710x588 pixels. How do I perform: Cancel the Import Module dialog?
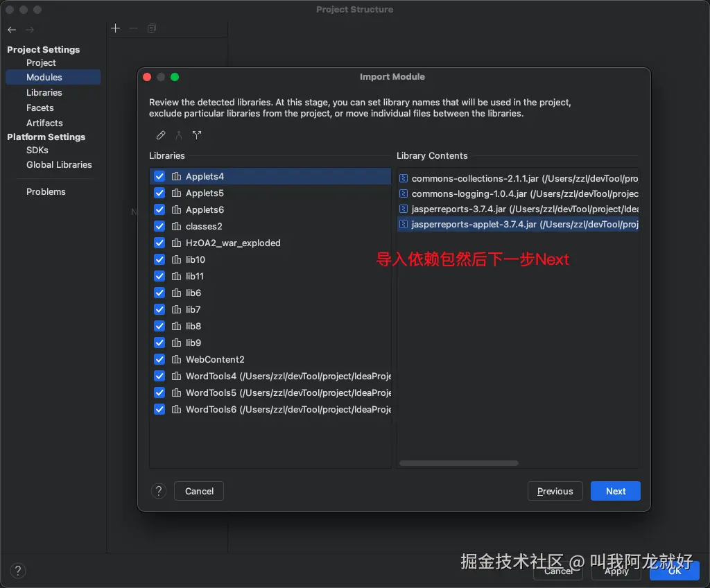(199, 491)
